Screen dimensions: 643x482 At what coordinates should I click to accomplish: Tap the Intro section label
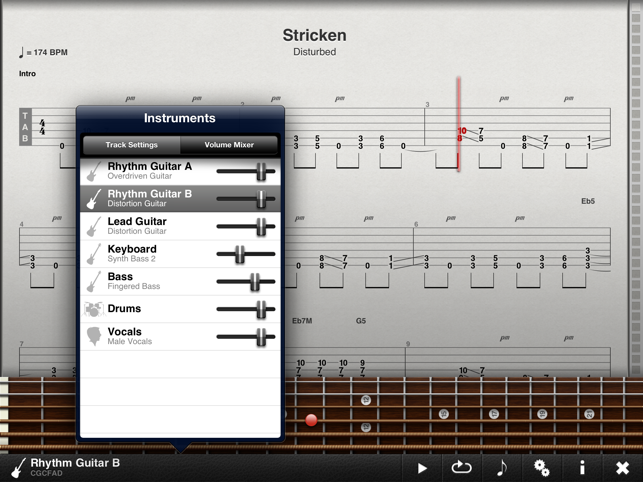coord(27,74)
